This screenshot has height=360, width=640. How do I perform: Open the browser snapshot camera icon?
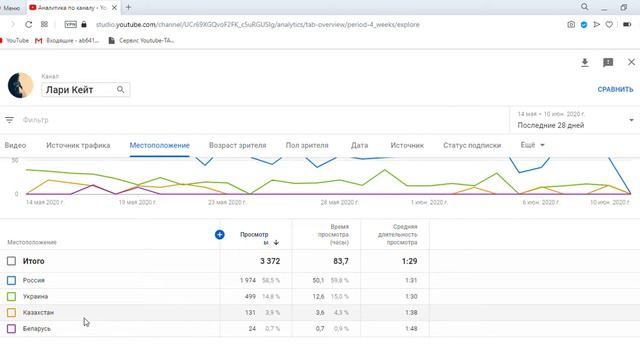tap(571, 24)
